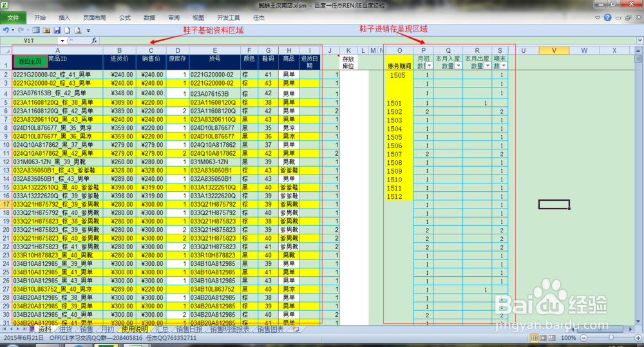
Task: Zoom out with the minus button
Action: [x=583, y=338]
